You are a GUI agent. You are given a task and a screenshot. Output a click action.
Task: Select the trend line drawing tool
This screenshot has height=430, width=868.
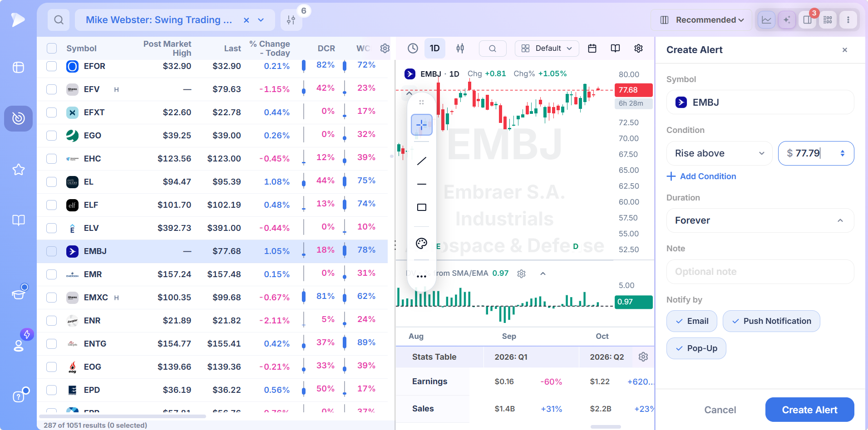[x=422, y=161]
